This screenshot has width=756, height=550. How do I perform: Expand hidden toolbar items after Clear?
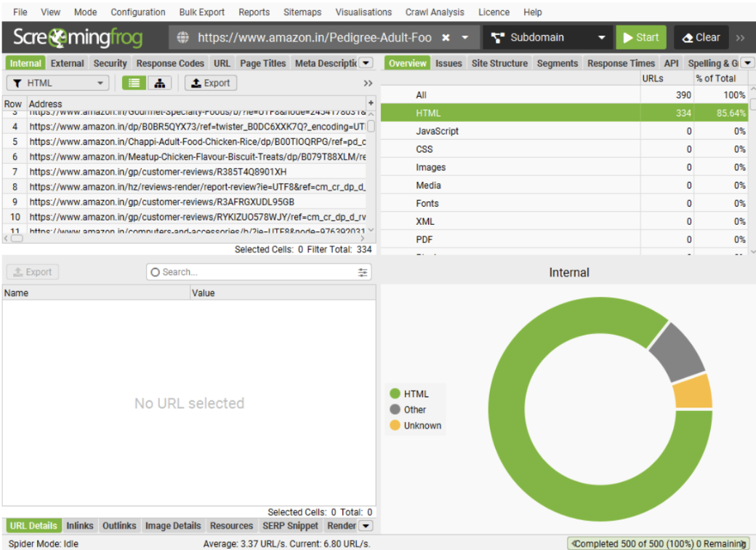(740, 37)
